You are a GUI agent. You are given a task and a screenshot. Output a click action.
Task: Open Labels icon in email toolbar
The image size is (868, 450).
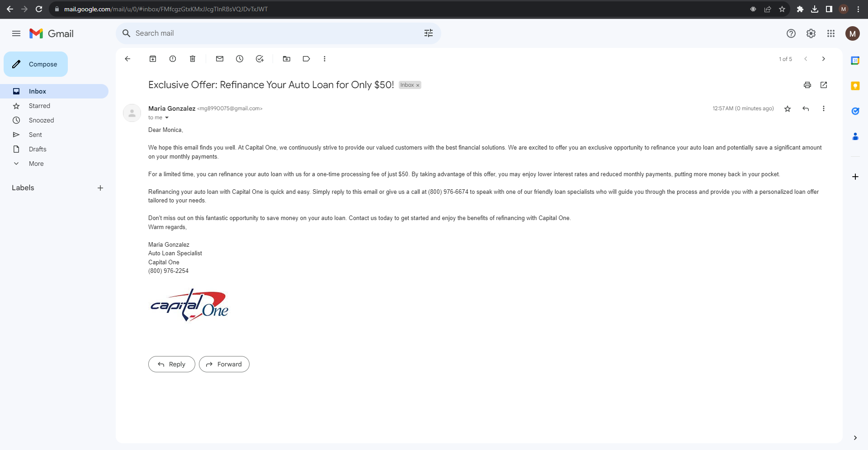(x=307, y=59)
